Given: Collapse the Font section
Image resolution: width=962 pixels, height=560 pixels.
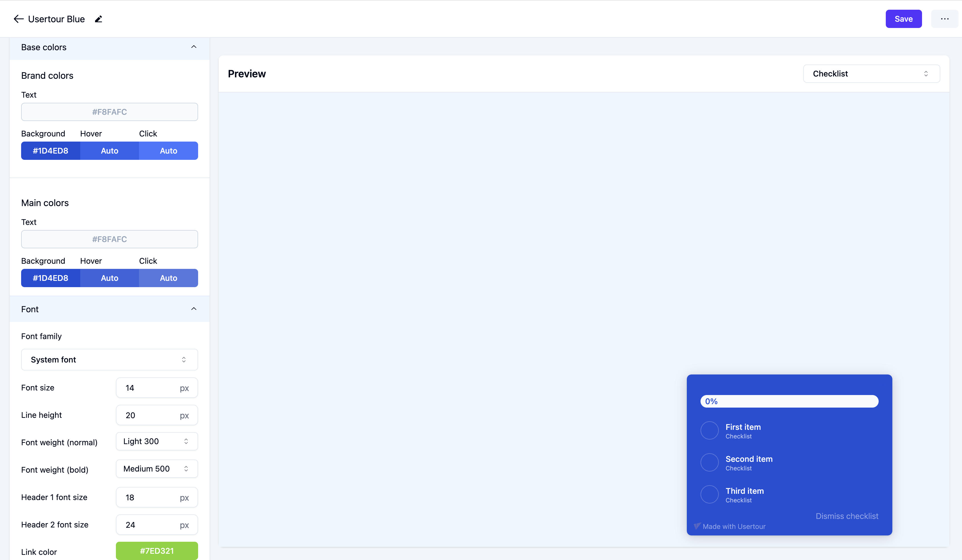Looking at the screenshot, I should pos(194,309).
